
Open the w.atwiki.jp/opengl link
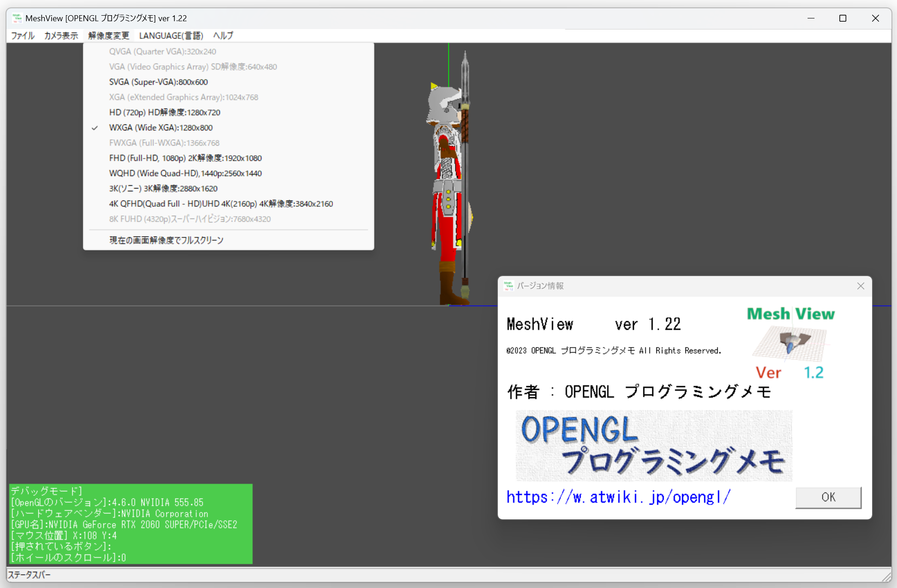tap(618, 497)
